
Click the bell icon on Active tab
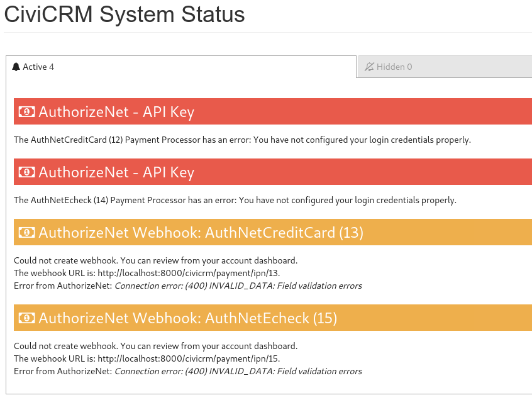tap(16, 67)
